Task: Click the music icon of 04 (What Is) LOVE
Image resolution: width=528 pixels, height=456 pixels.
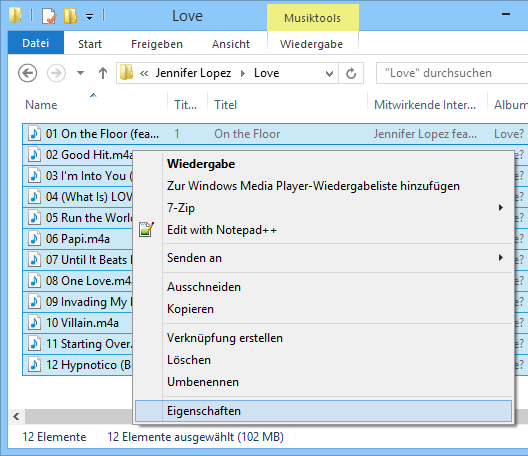Action: click(34, 197)
